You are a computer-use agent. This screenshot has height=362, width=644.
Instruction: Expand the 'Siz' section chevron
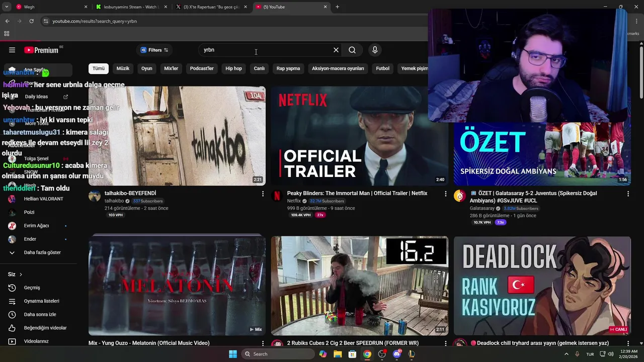pos(21,275)
